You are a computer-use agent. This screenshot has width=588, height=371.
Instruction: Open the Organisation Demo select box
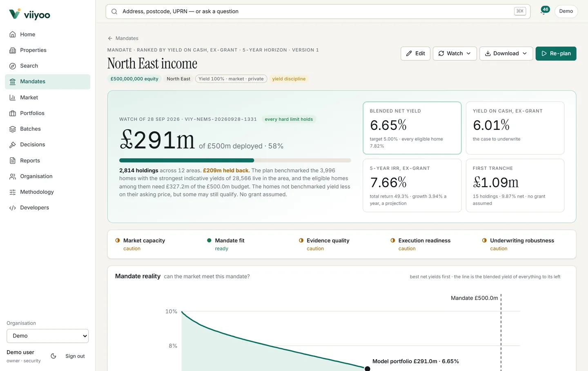(48, 336)
